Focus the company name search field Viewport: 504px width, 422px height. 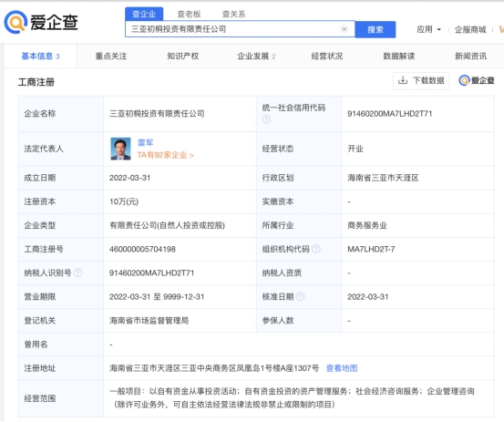coord(240,29)
